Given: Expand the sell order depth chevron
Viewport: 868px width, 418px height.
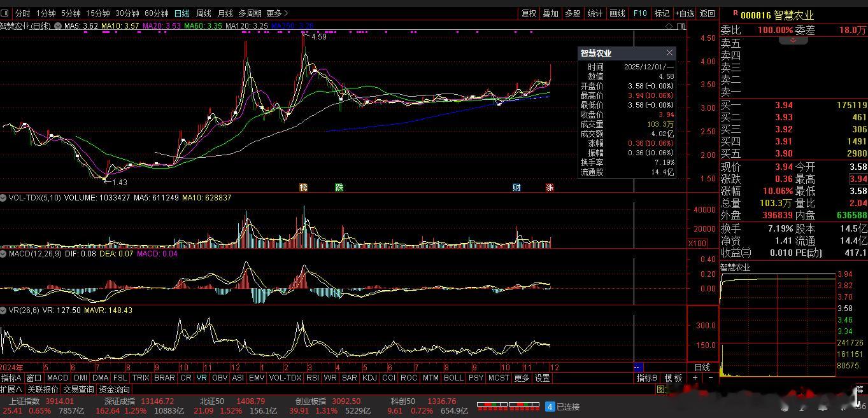Looking at the screenshot, I should click(793, 40).
